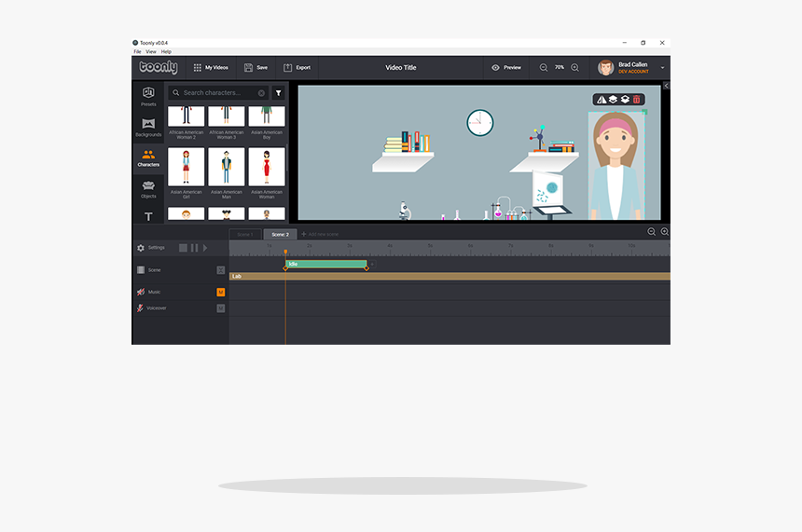Image resolution: width=802 pixels, height=532 pixels.
Task: Open the character filter icon
Action: 278,93
